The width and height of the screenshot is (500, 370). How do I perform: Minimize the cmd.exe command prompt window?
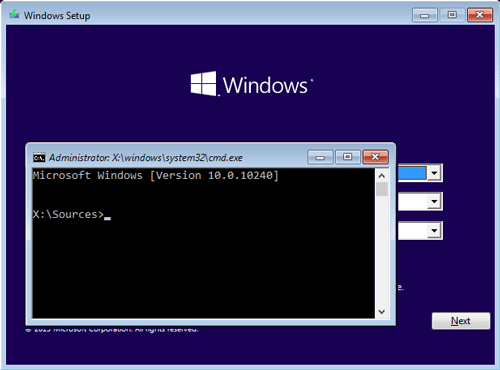320,157
